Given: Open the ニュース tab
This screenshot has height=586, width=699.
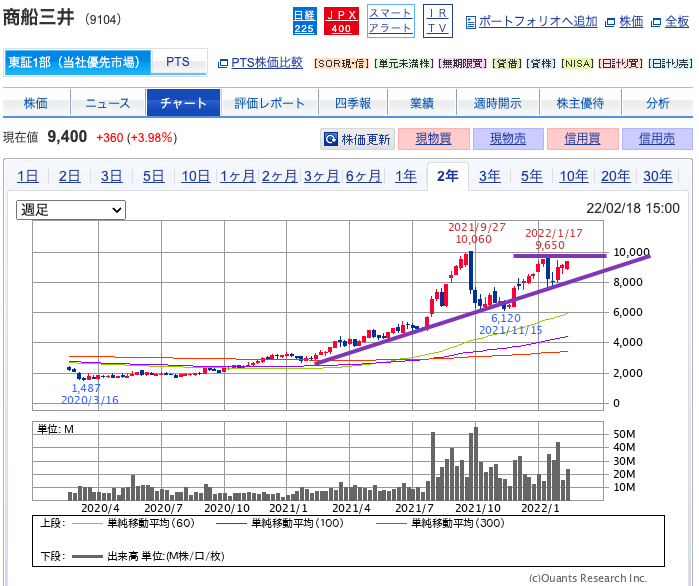Looking at the screenshot, I should pyautogui.click(x=108, y=103).
